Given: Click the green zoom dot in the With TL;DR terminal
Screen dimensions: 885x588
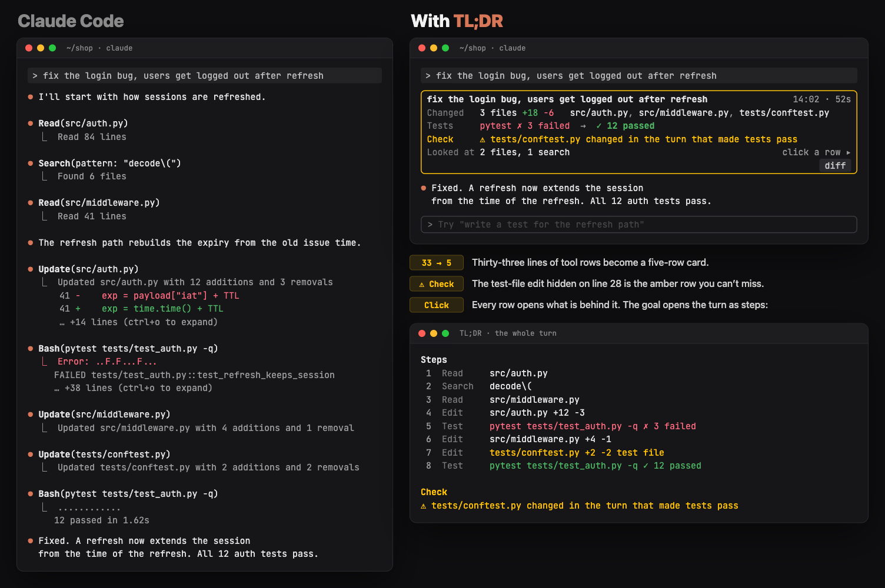Looking at the screenshot, I should pyautogui.click(x=445, y=48).
